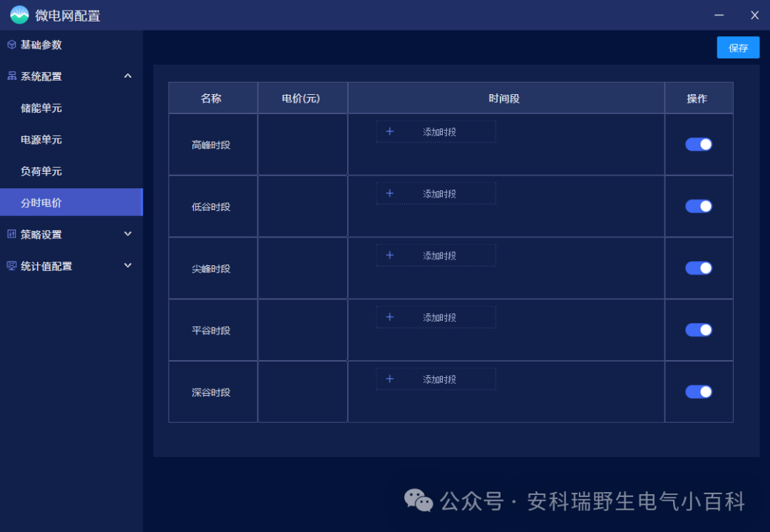Viewport: 770px width, 532px height.
Task: Click the 电价 cell for 平谷时段
Action: pyautogui.click(x=302, y=330)
